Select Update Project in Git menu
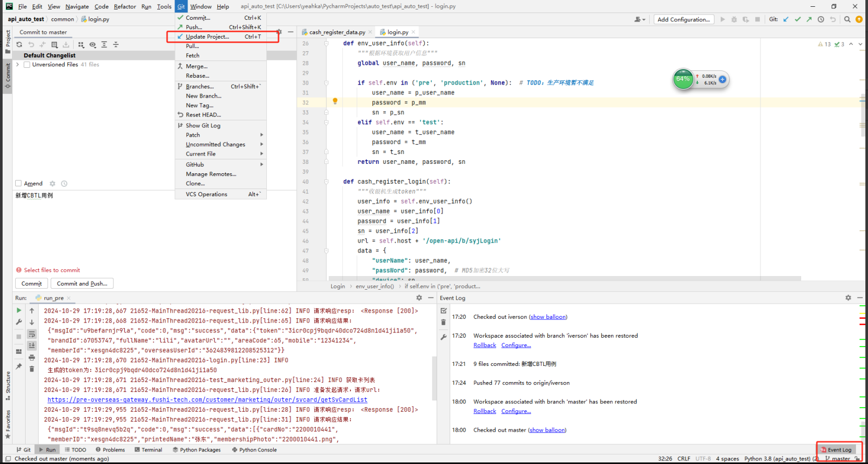This screenshot has width=868, height=464. (221, 37)
